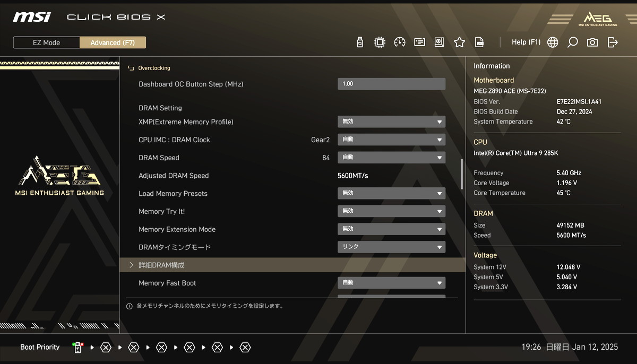The width and height of the screenshot is (637, 364).
Task: Click the XMP(Extreme Memory Profile) label
Action: pyautogui.click(x=186, y=122)
